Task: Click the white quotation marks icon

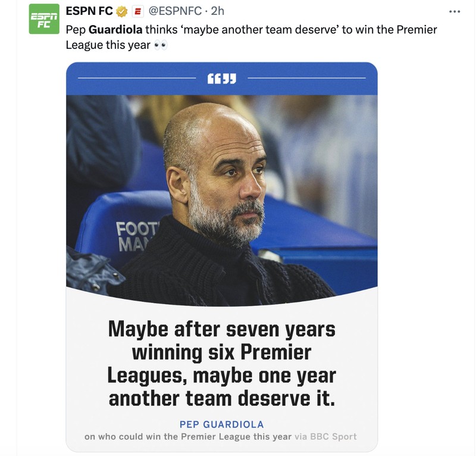Action: coord(221,78)
